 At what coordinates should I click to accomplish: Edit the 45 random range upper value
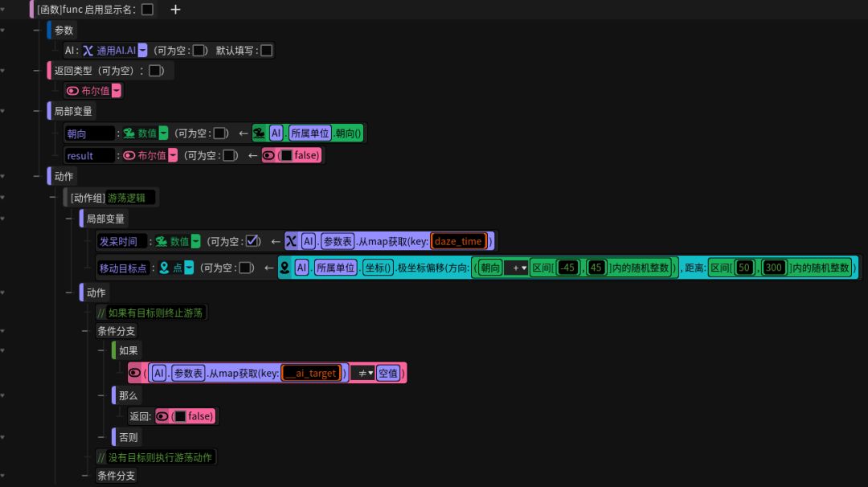point(596,268)
